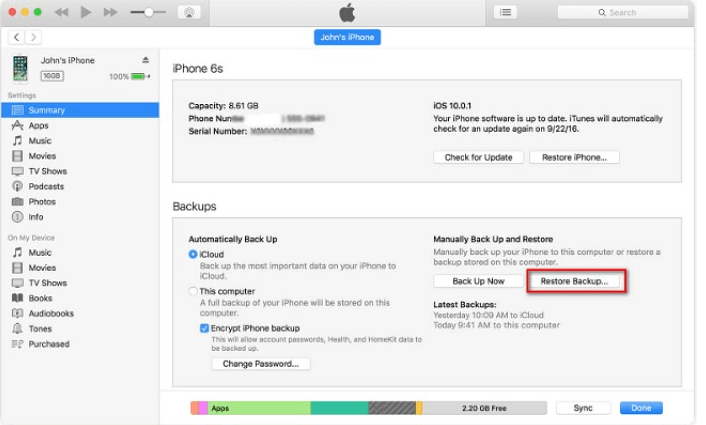
Task: Click the Sync button
Action: (583, 408)
